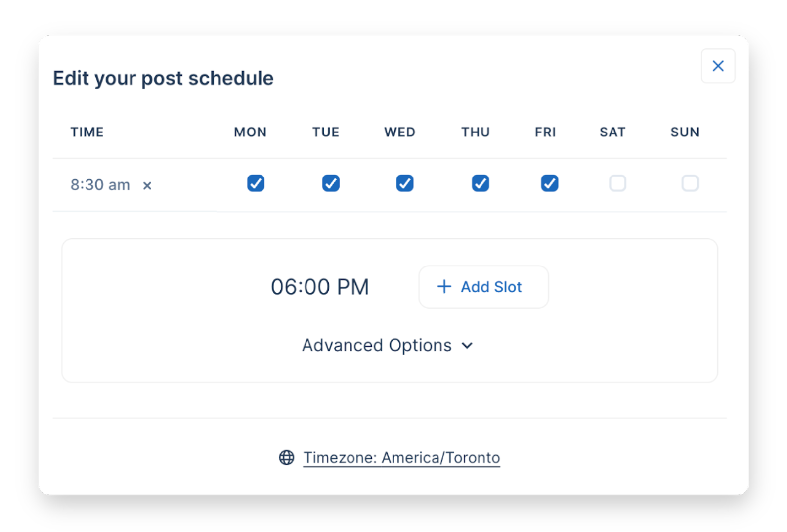Click the Add Slot button
The image size is (787, 532).
click(483, 287)
